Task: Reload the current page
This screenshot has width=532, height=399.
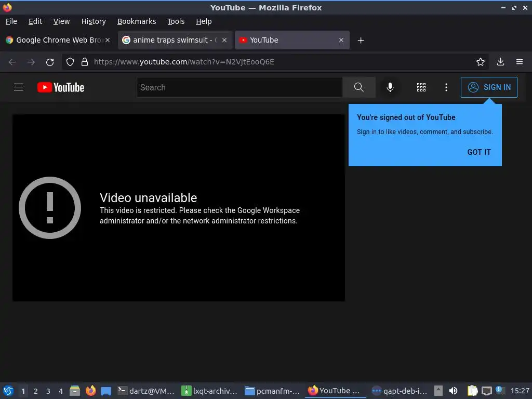Action: (50, 62)
